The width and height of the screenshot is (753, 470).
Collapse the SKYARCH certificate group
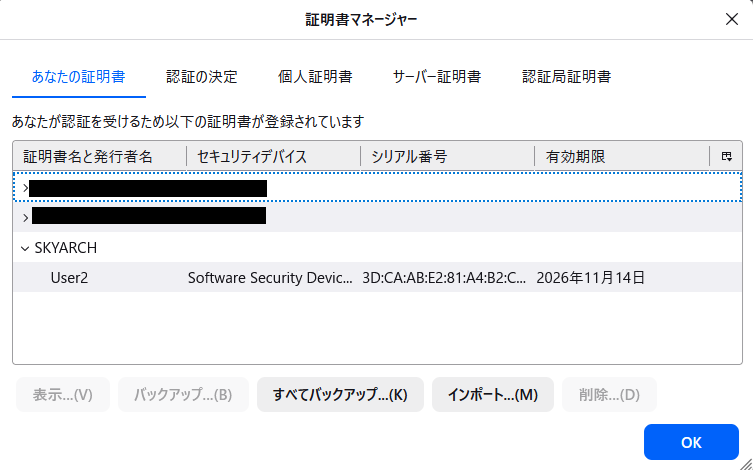point(25,248)
